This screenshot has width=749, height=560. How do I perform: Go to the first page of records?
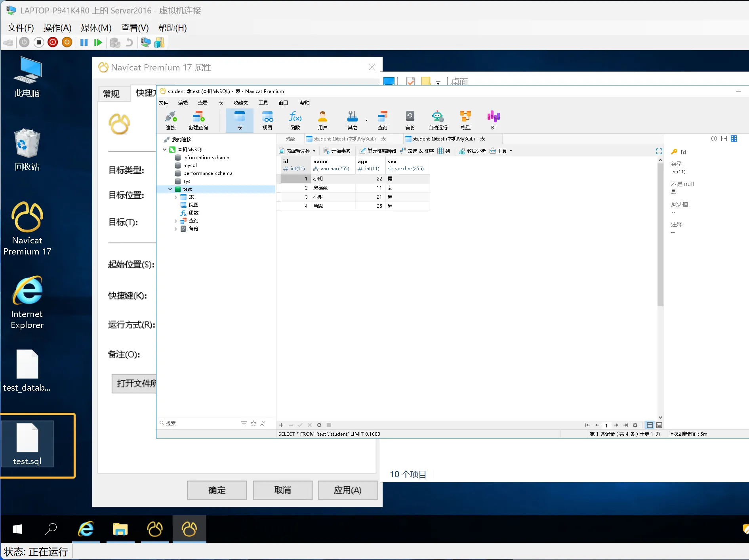click(x=587, y=425)
